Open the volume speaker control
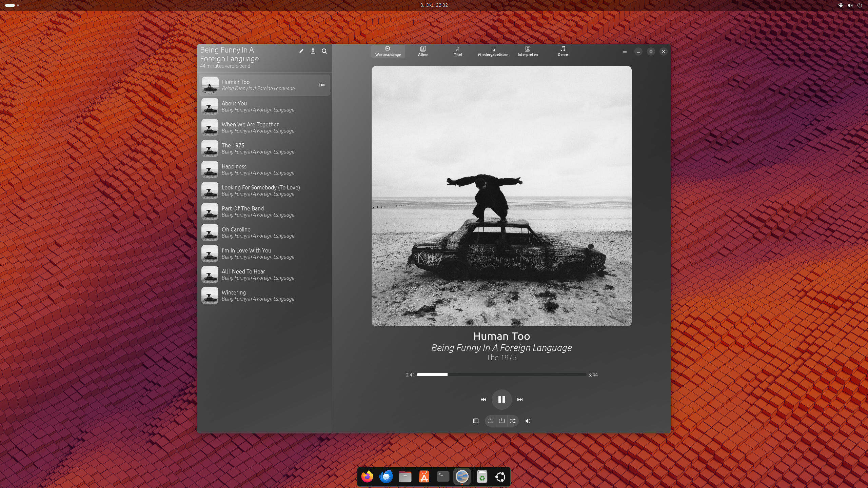Screen dimensions: 868x488 click(x=528, y=421)
